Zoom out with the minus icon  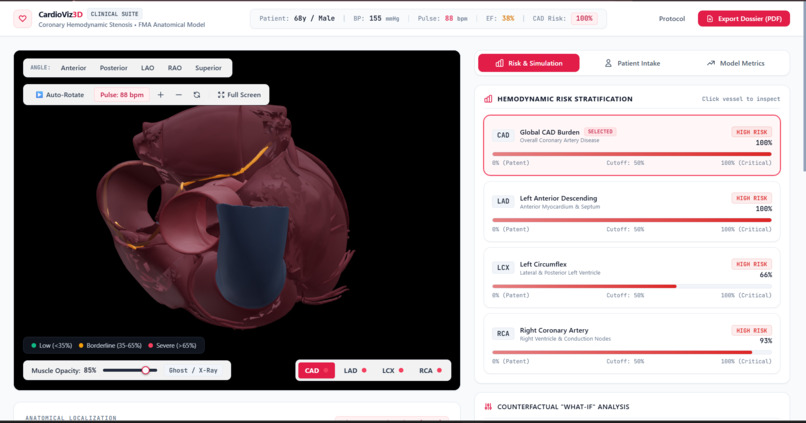click(x=179, y=95)
